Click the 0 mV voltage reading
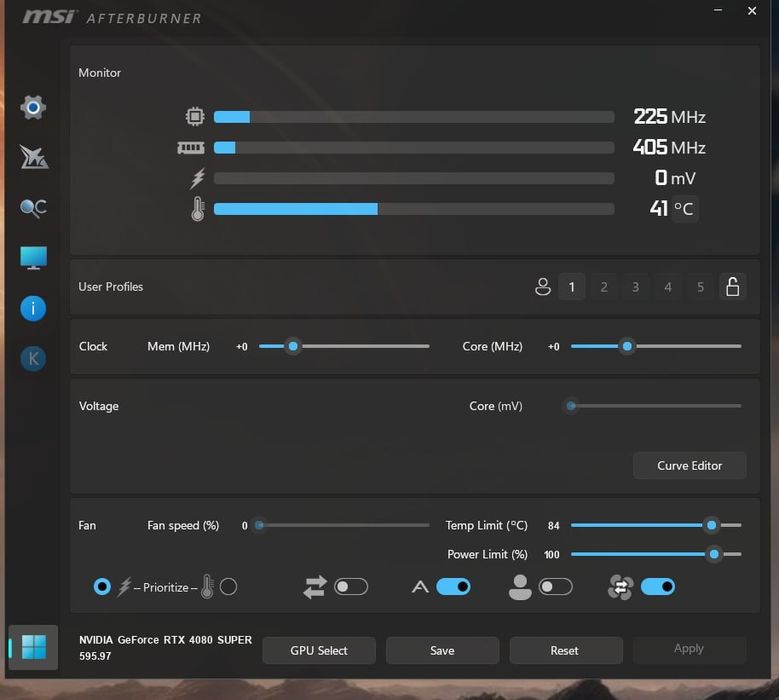Image resolution: width=779 pixels, height=700 pixels. click(x=675, y=178)
